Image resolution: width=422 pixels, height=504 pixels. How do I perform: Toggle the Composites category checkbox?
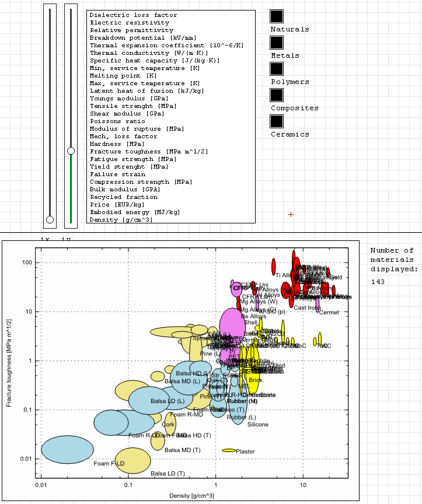pyautogui.click(x=277, y=95)
